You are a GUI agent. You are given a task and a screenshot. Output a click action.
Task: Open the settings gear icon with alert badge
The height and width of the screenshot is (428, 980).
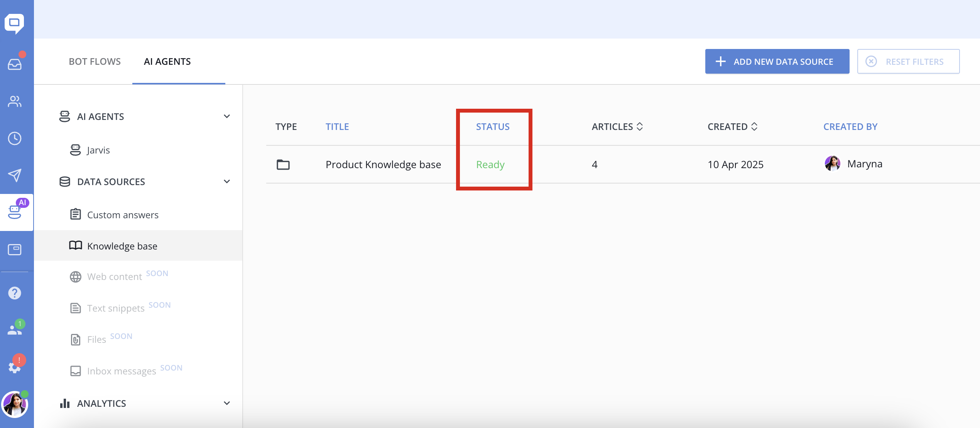[x=15, y=367]
